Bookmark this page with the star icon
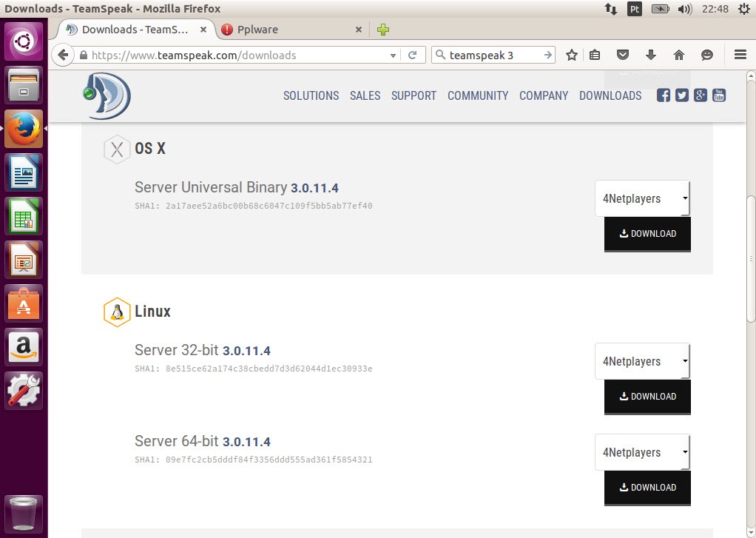This screenshot has height=538, width=756. [x=571, y=55]
